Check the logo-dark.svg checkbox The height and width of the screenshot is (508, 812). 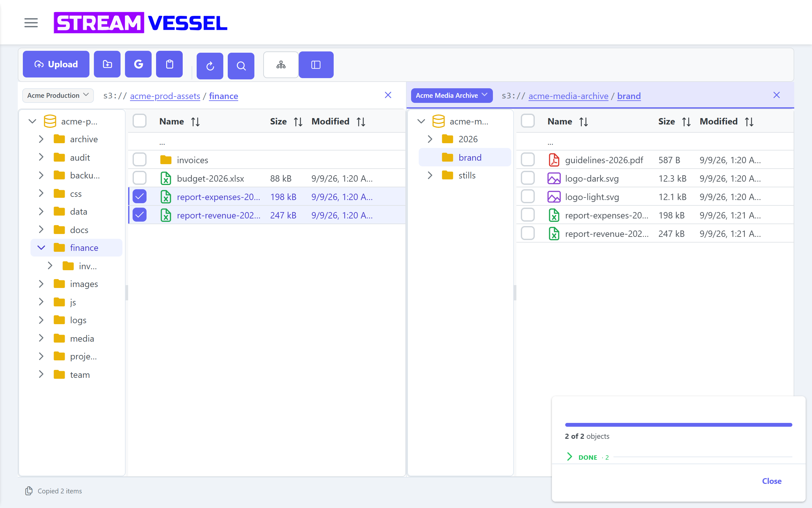pyautogui.click(x=528, y=178)
